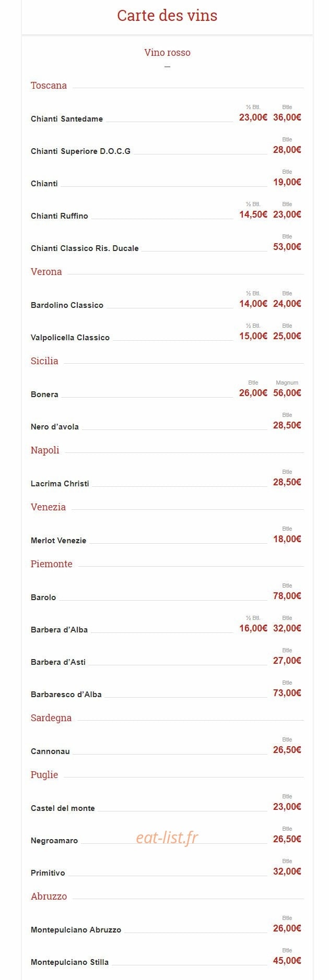Click the Lacrima Christi wine name
This screenshot has height=980, width=329.
pos(60,484)
